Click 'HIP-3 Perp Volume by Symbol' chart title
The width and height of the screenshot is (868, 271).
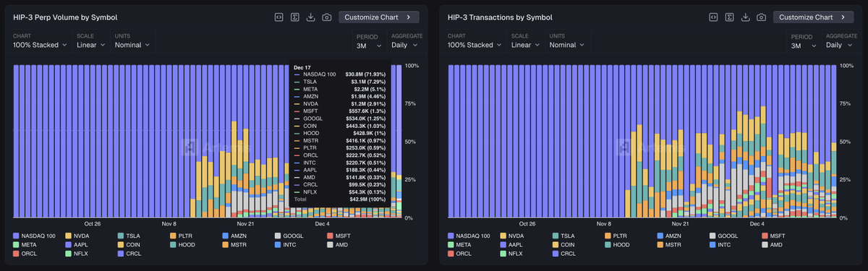(66, 17)
